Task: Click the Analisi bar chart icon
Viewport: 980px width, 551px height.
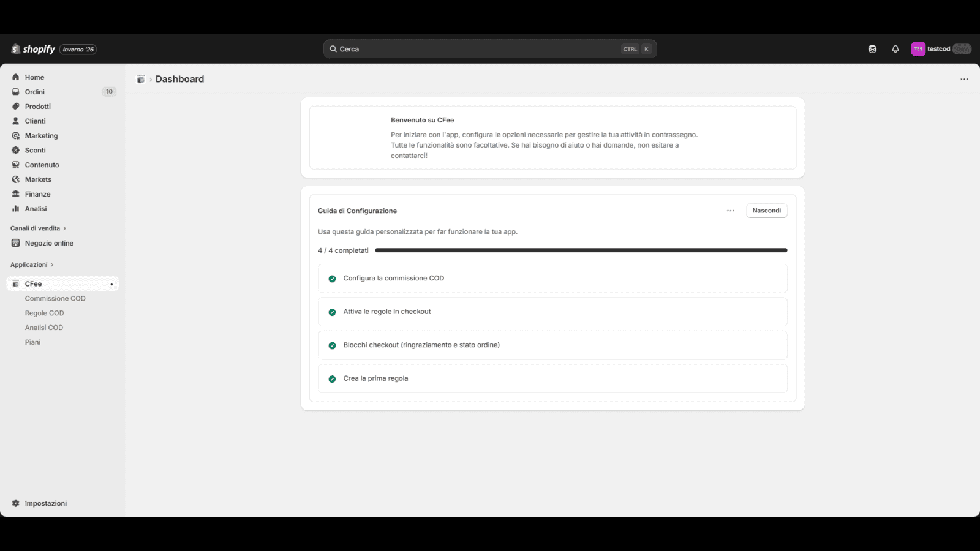Action: pyautogui.click(x=16, y=209)
